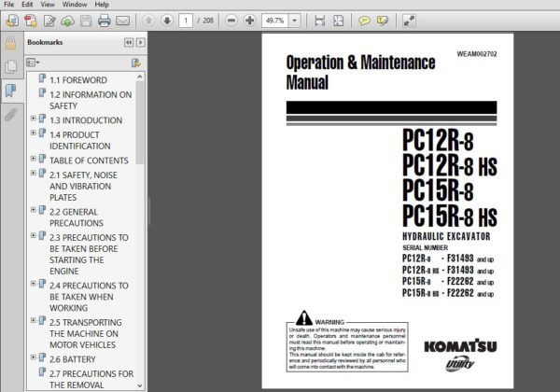Image resolution: width=560 pixels, height=392 pixels.
Task: Click the Print icon
Action: (104, 21)
